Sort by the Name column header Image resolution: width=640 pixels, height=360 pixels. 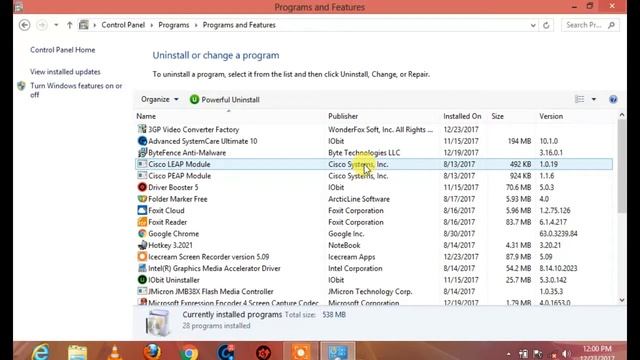(146, 116)
